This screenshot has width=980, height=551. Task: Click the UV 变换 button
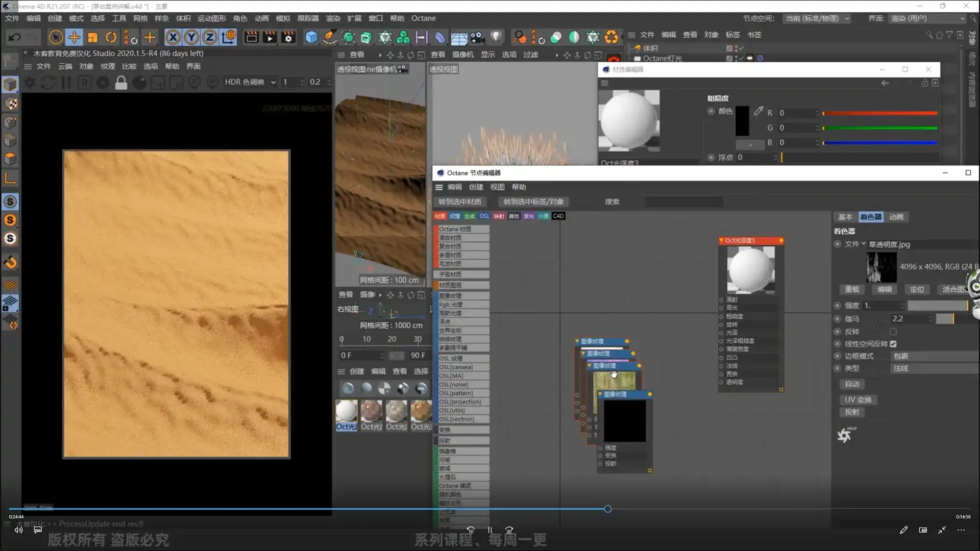(x=857, y=399)
